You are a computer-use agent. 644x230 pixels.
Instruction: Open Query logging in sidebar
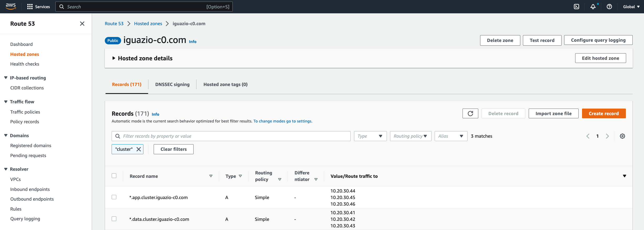(x=25, y=219)
